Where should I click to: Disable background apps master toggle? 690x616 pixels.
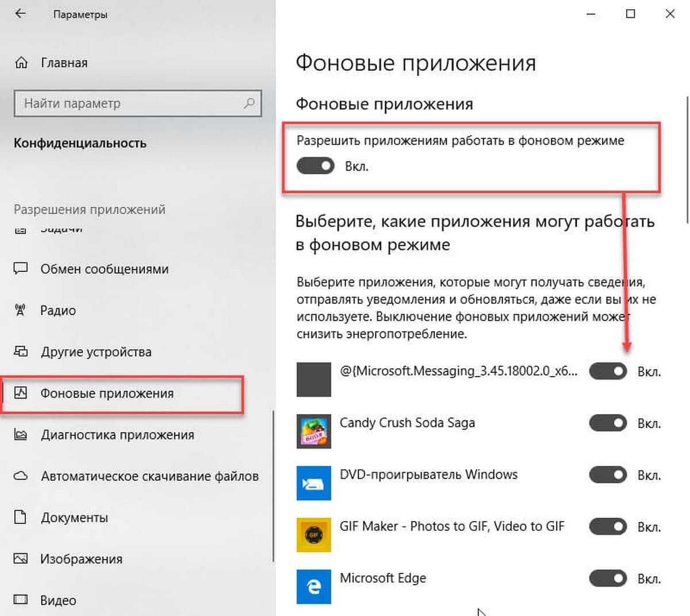tap(316, 166)
